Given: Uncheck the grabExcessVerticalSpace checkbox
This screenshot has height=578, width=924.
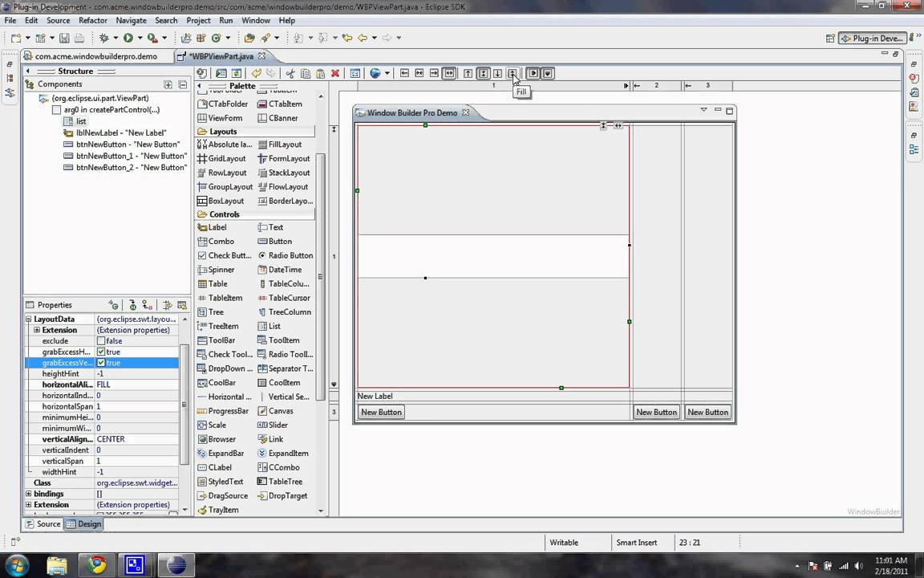Looking at the screenshot, I should [x=101, y=363].
